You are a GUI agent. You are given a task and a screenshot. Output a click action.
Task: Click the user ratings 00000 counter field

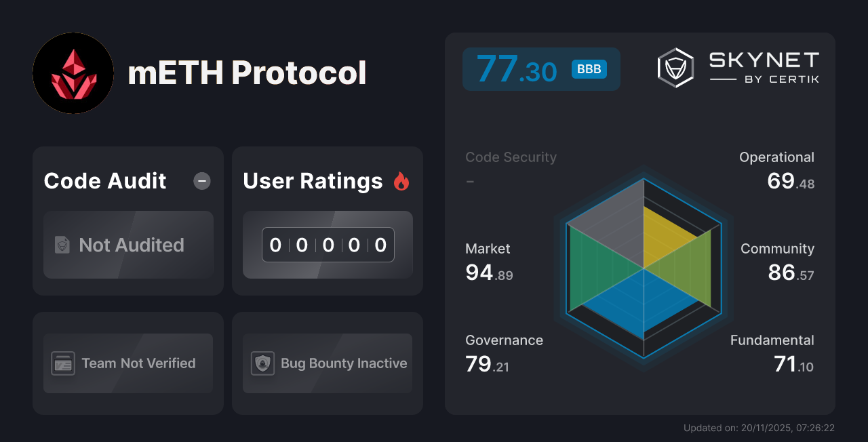[328, 245]
